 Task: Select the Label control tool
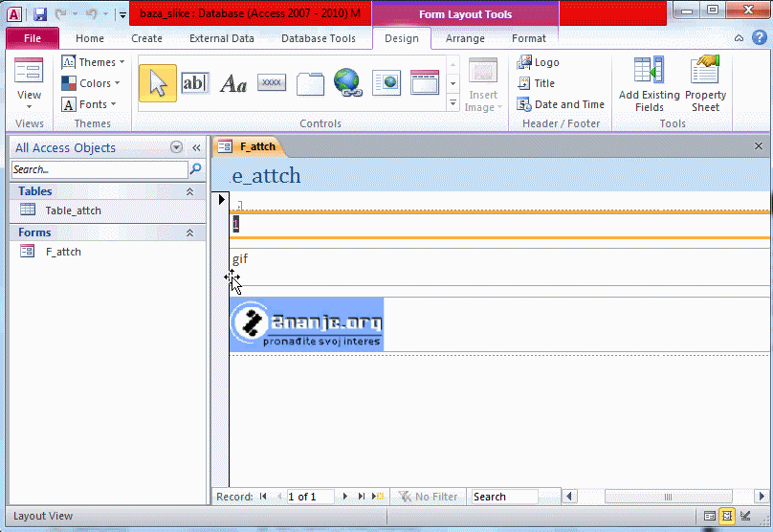pyautogui.click(x=233, y=83)
